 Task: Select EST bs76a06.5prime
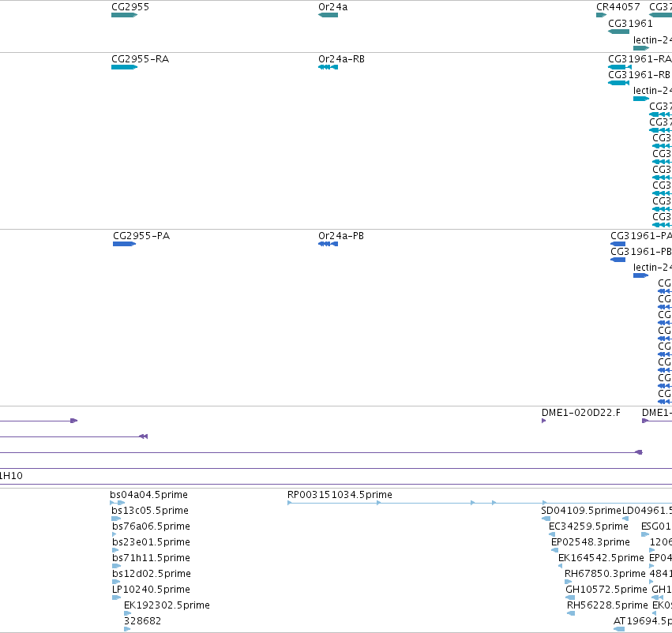pyautogui.click(x=152, y=526)
